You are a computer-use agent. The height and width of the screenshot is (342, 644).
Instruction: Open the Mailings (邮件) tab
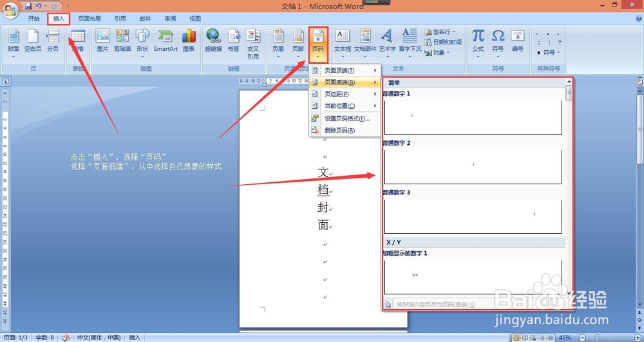pyautogui.click(x=145, y=19)
